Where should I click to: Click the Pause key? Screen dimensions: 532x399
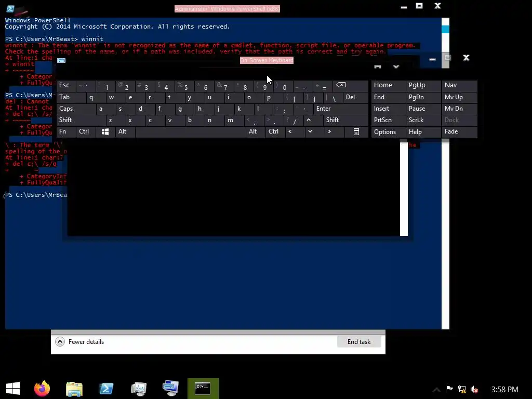pos(423,109)
